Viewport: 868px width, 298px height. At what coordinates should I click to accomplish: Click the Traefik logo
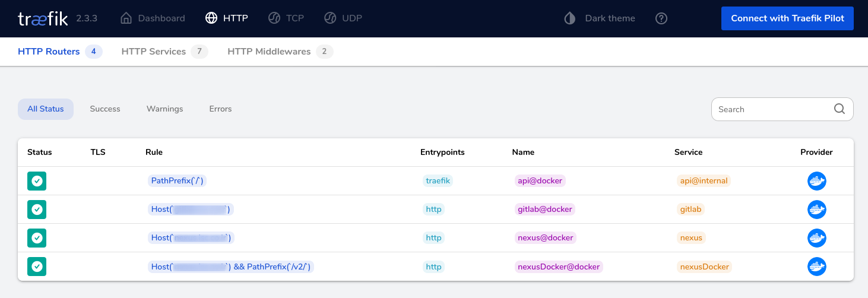coord(43,18)
